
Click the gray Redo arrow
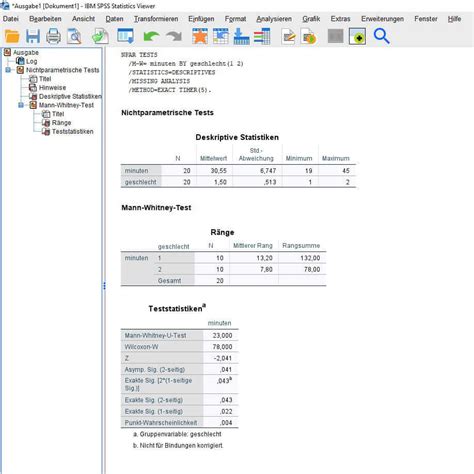point(174,36)
